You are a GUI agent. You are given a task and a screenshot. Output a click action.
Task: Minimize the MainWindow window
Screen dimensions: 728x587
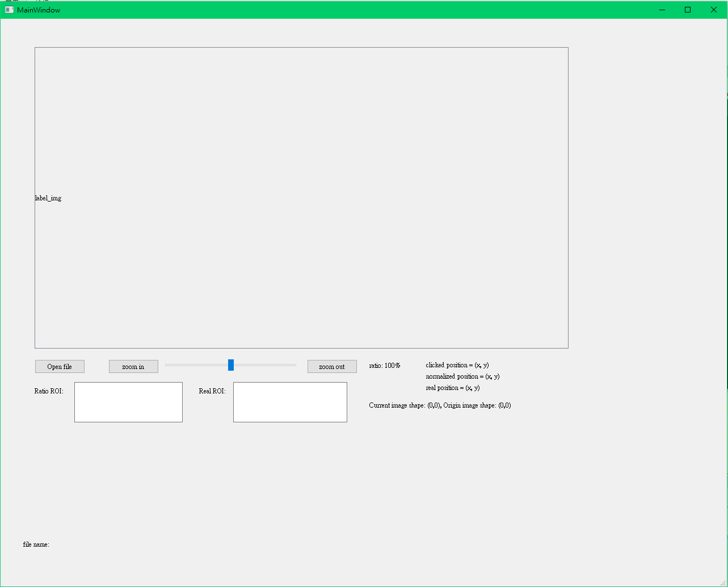(662, 10)
